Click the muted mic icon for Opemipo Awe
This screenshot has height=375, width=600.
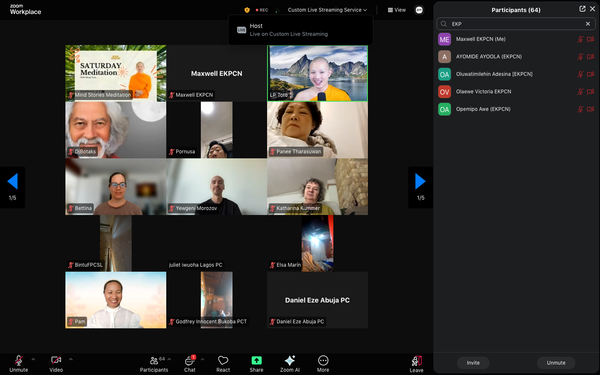tap(580, 109)
